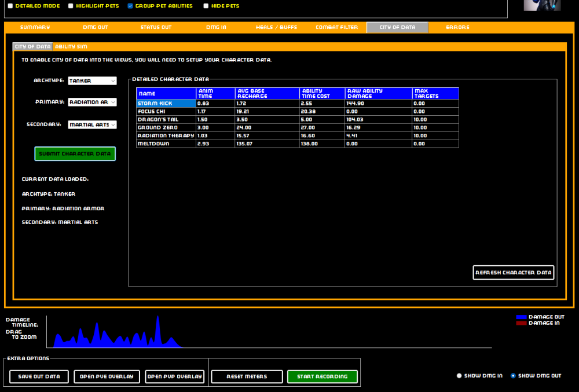Toggle the Highlight Pets checkbox
The width and height of the screenshot is (579, 392).
click(71, 6)
